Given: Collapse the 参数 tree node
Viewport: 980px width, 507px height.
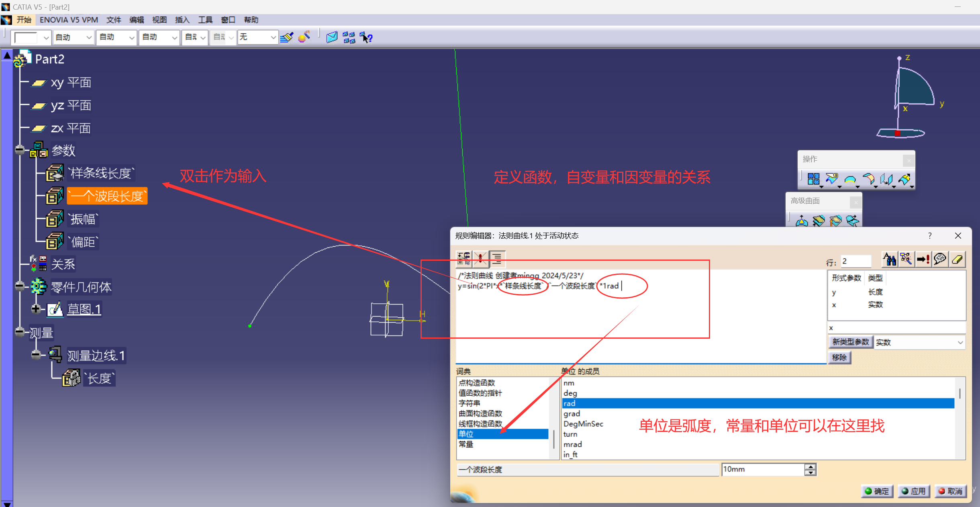Looking at the screenshot, I should point(19,150).
